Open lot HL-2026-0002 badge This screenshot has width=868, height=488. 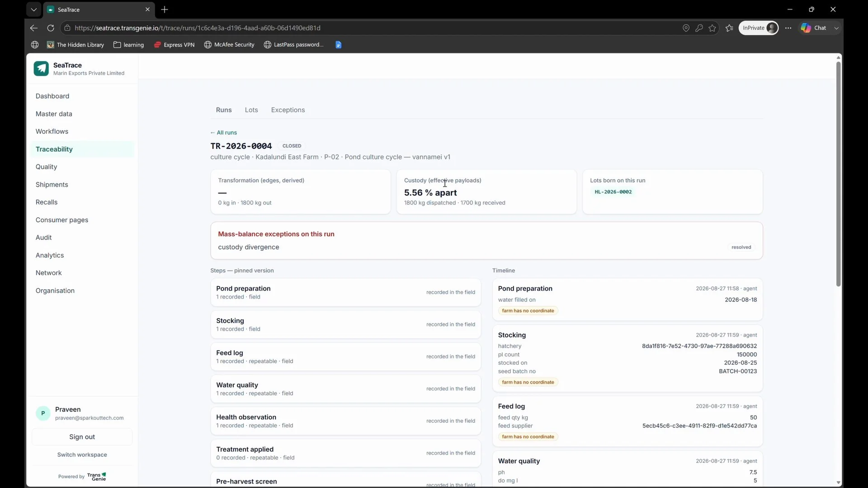coord(613,192)
